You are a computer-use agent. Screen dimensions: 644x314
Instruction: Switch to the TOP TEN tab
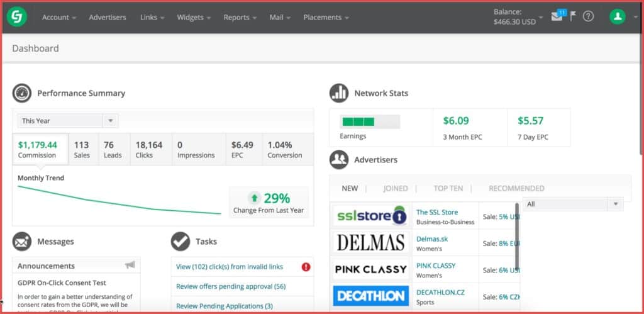(448, 188)
